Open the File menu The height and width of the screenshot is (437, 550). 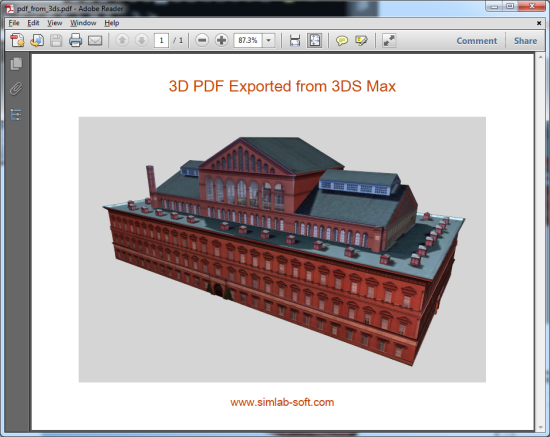coord(14,23)
